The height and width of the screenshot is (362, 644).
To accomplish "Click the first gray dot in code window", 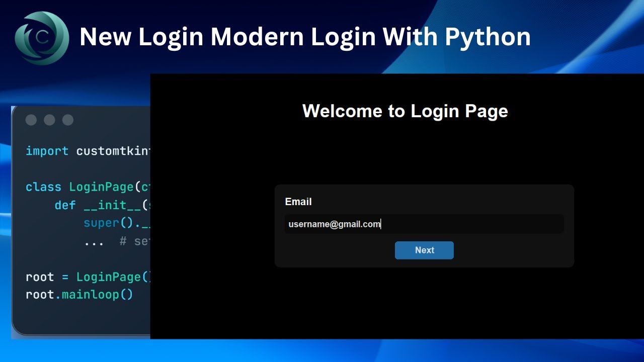I will tap(31, 120).
